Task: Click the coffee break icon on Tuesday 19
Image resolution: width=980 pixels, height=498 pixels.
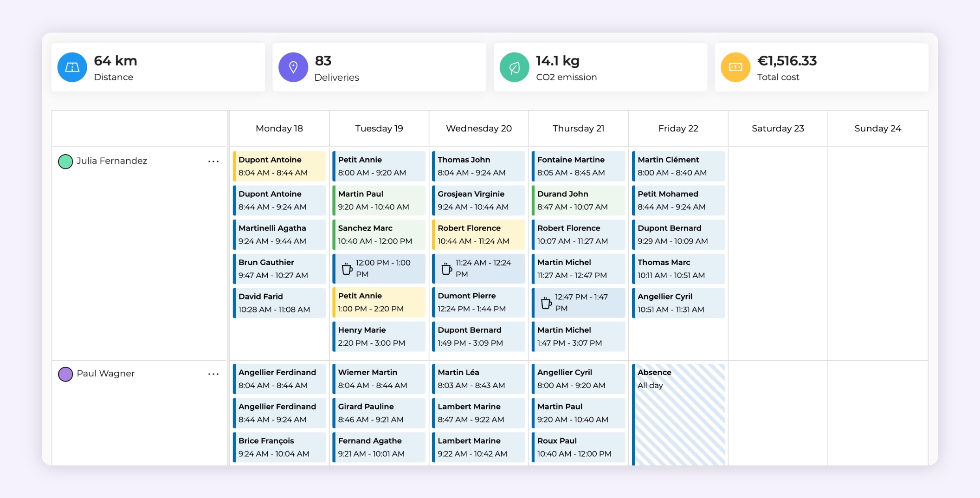Action: [x=347, y=268]
